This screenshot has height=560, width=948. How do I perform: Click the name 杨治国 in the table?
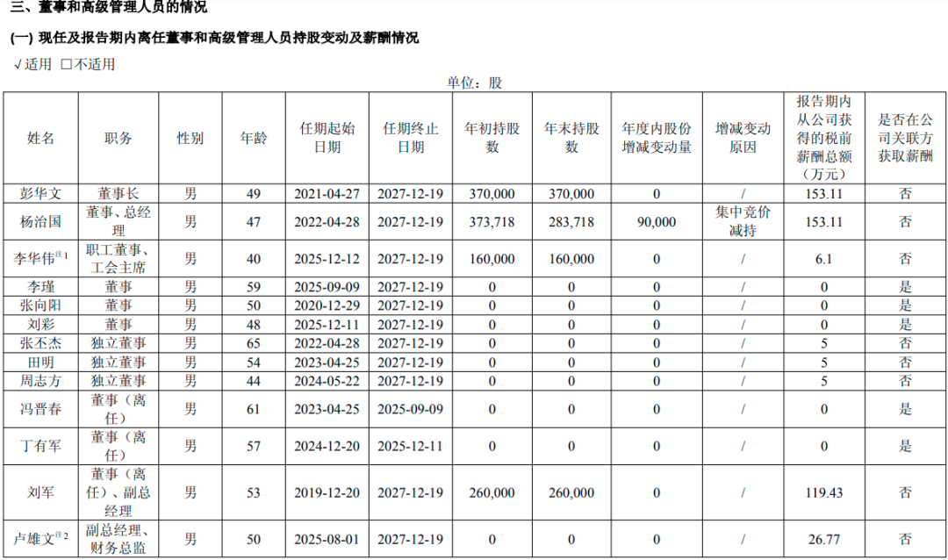[x=41, y=222]
